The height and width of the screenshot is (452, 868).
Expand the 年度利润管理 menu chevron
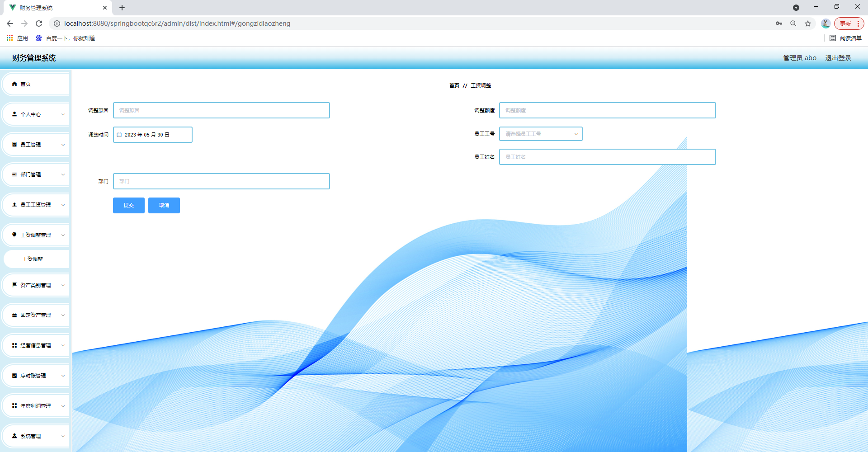click(x=63, y=406)
